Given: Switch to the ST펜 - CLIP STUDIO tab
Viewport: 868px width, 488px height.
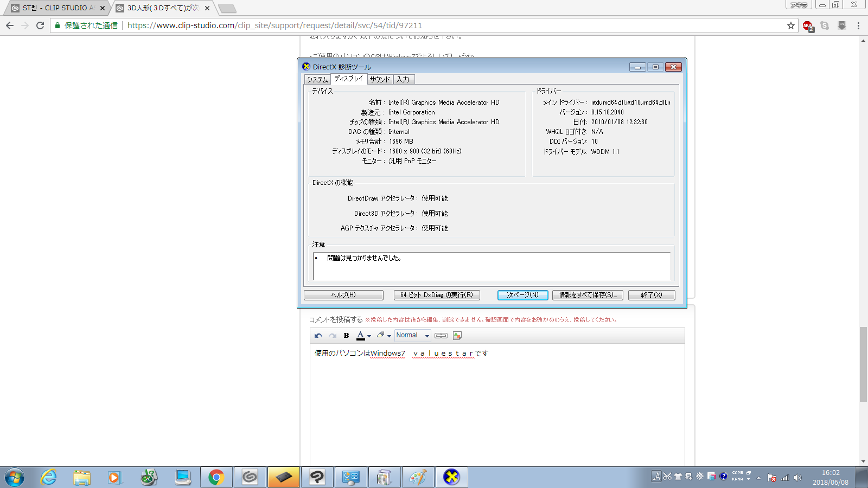Looking at the screenshot, I should pos(56,8).
